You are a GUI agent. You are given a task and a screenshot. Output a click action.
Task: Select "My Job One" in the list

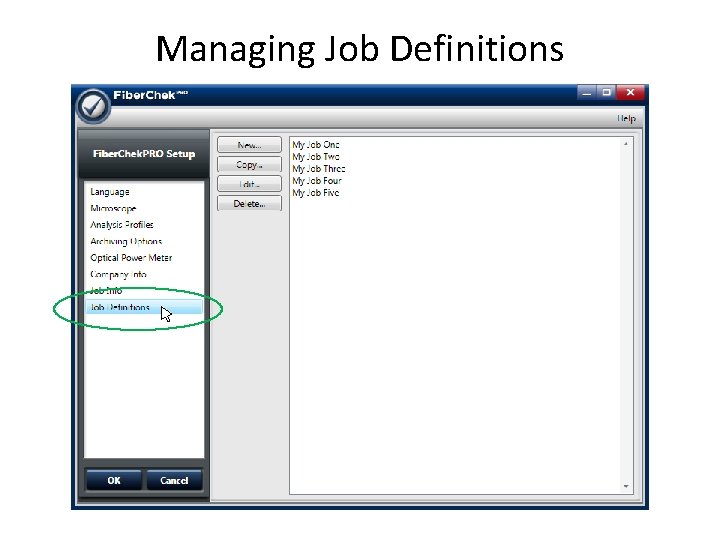[x=316, y=145]
